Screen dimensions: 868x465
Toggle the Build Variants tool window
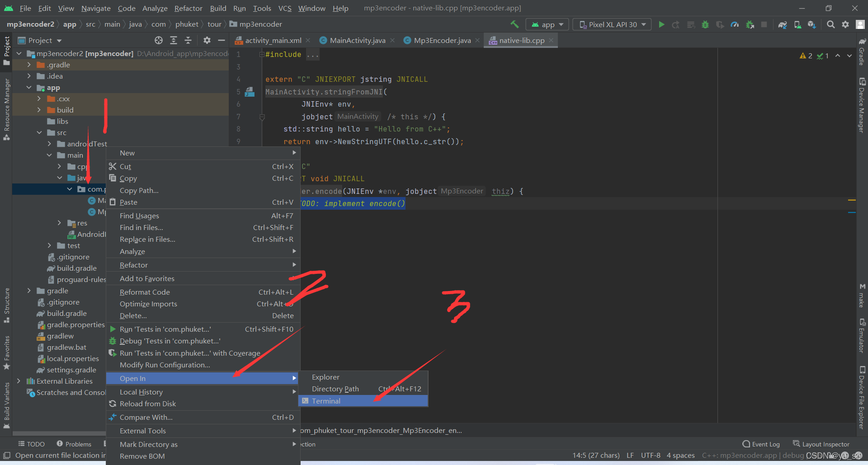tap(6, 405)
